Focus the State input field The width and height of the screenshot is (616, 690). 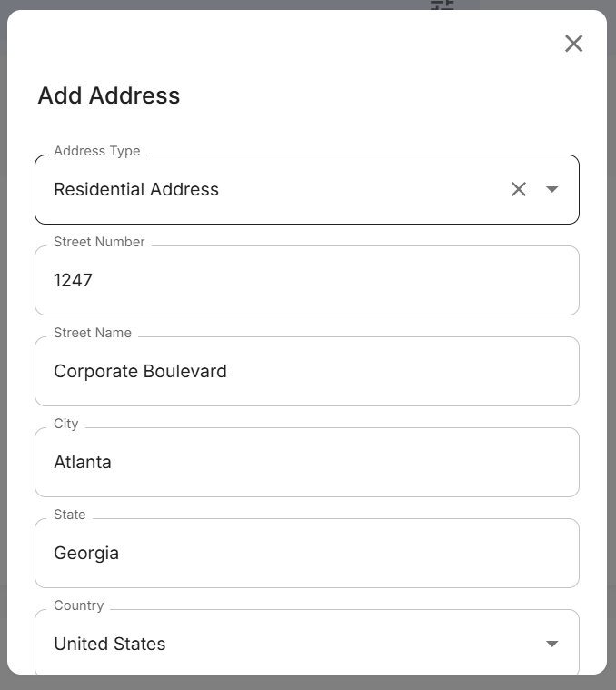[306, 553]
